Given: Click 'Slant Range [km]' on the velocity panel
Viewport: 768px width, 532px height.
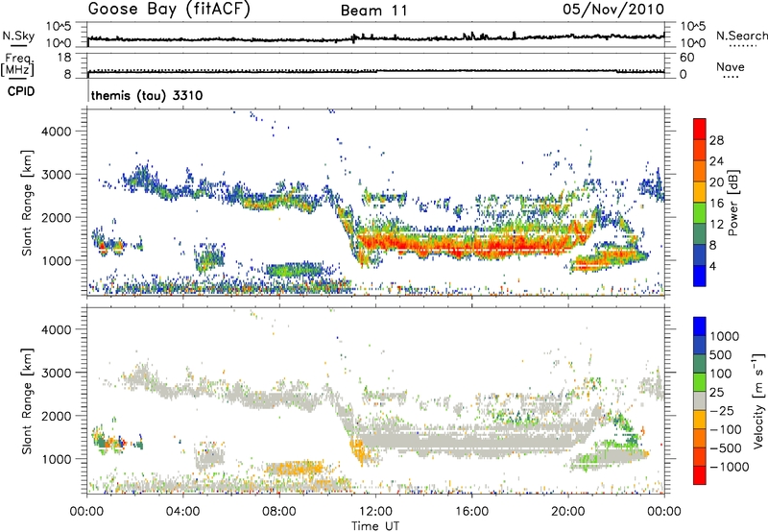Looking at the screenshot, I should point(27,400).
